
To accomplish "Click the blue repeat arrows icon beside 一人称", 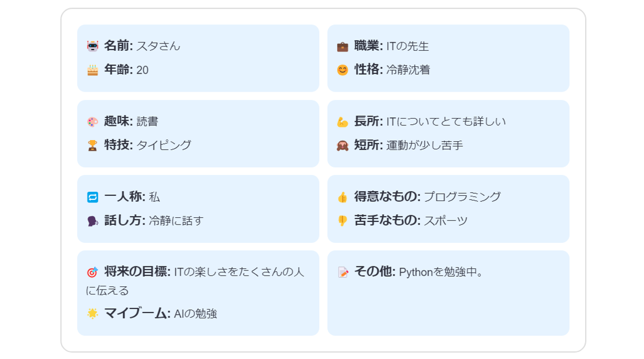I will point(93,197).
